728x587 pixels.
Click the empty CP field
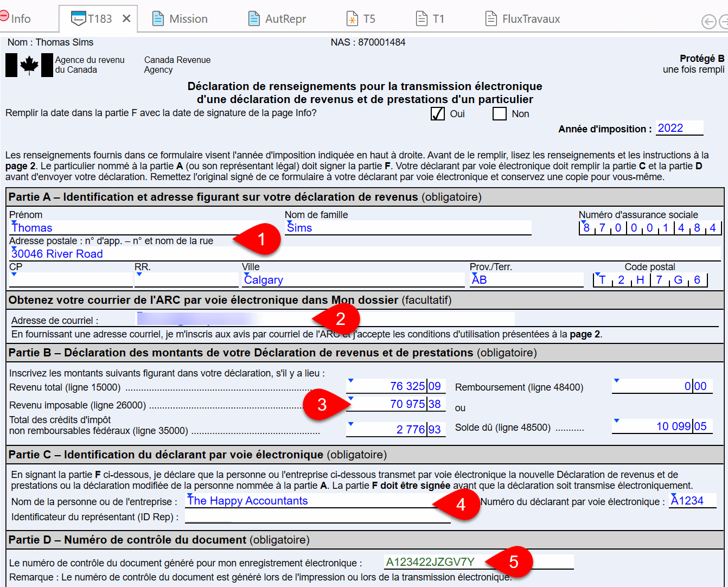point(71,280)
